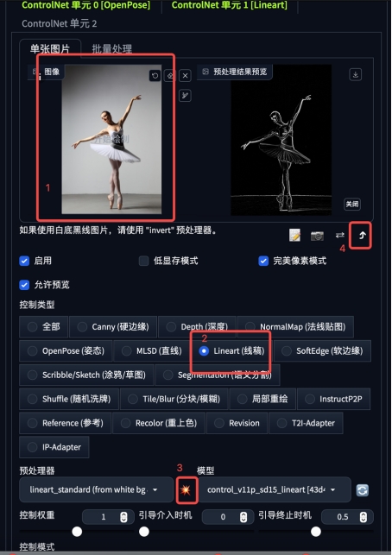
Task: Switch to ControlNet 单元 0 [OpenPose] tab
Action: click(x=86, y=5)
